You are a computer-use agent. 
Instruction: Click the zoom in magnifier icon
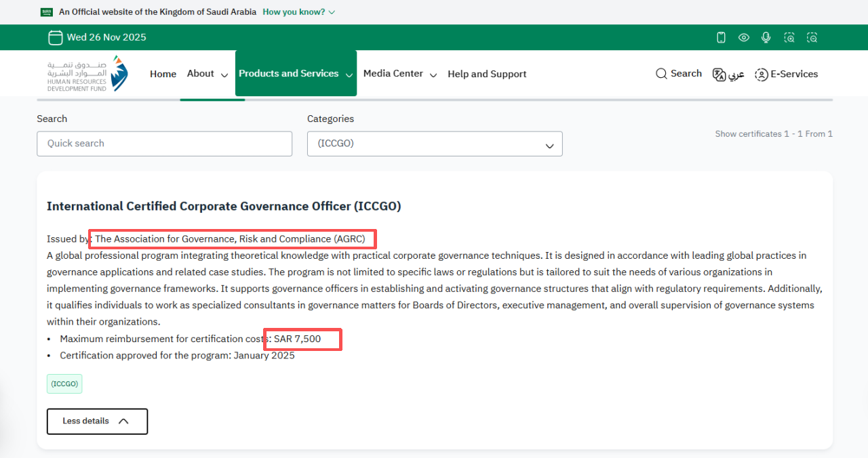pyautogui.click(x=789, y=37)
